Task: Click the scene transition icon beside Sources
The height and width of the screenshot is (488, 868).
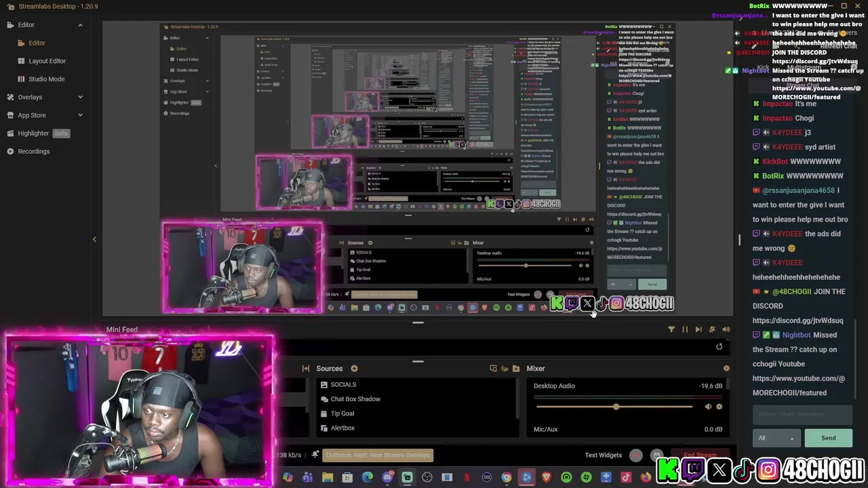Action: (x=306, y=369)
